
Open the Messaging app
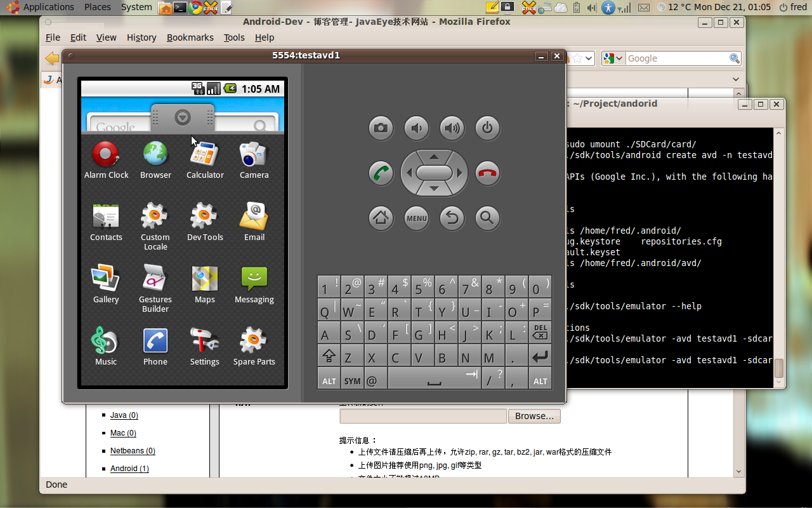point(254,284)
